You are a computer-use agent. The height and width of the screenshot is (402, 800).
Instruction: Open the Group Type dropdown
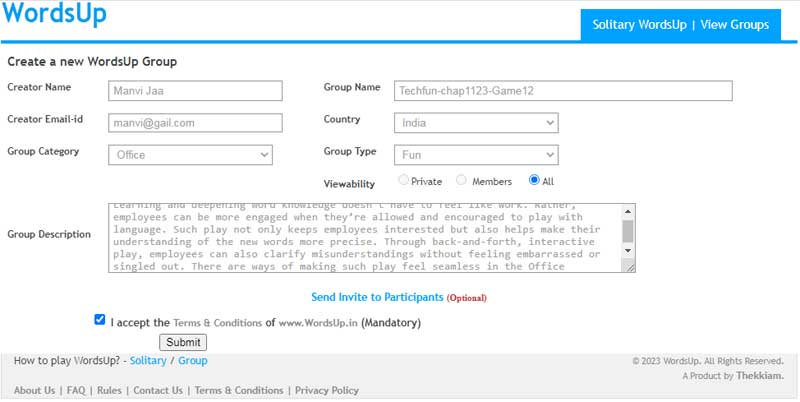(476, 155)
